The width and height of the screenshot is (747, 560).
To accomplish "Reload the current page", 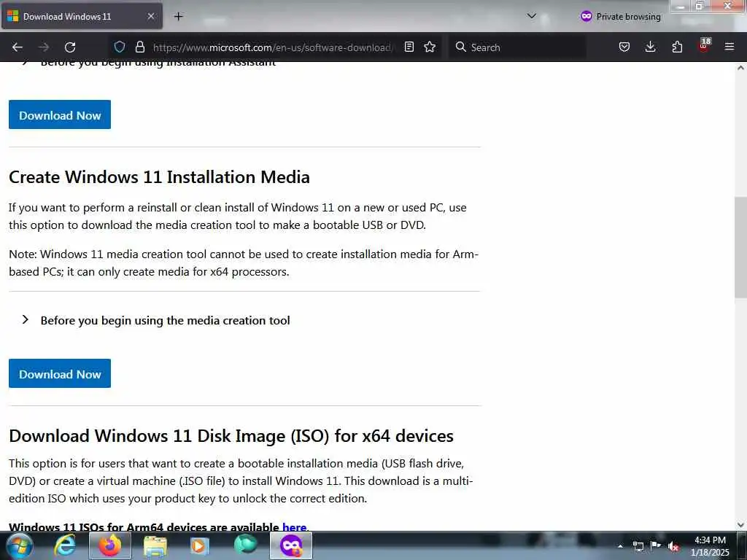I will coord(70,47).
